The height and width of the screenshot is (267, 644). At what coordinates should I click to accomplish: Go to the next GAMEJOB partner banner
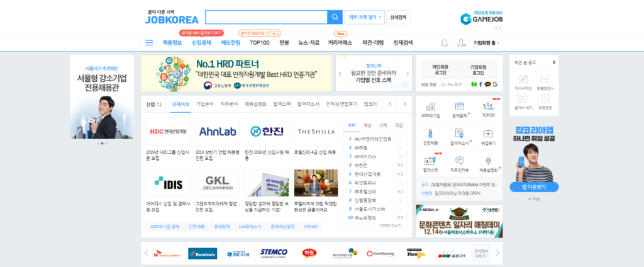[500, 28]
